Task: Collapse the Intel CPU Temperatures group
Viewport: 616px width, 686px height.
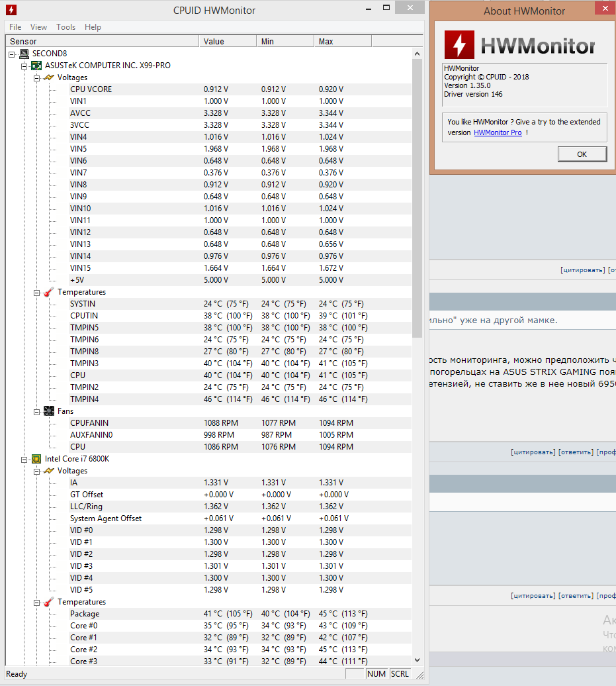Action: coord(37,603)
